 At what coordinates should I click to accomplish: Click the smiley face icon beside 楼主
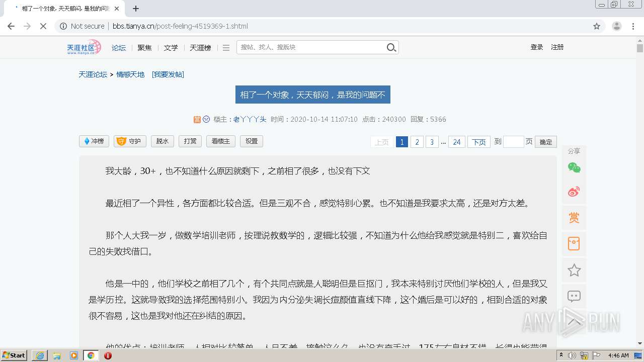206,119
